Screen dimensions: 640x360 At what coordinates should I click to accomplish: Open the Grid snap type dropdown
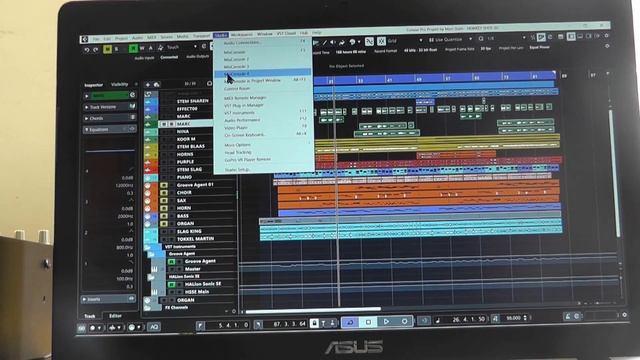click(x=405, y=41)
